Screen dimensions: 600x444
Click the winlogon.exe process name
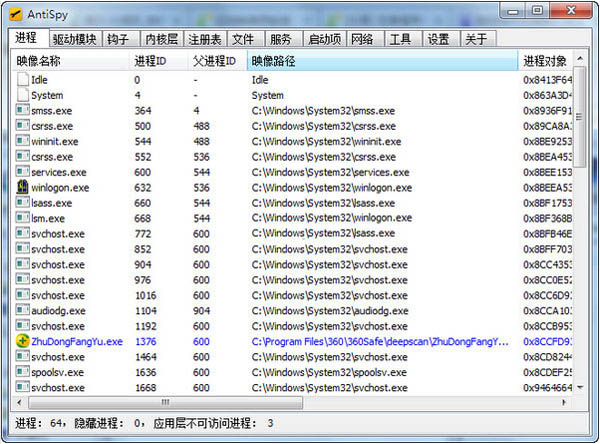point(60,188)
